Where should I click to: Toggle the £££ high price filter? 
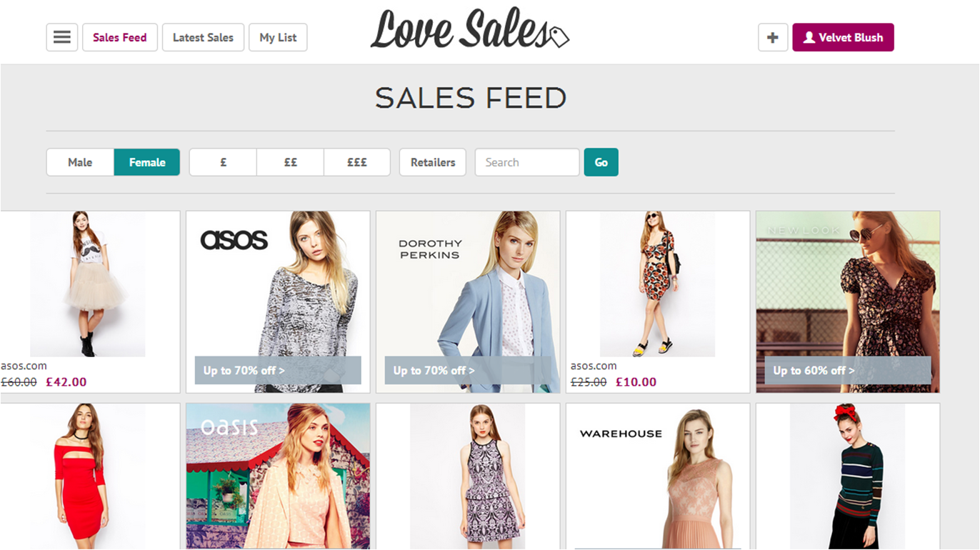357,162
